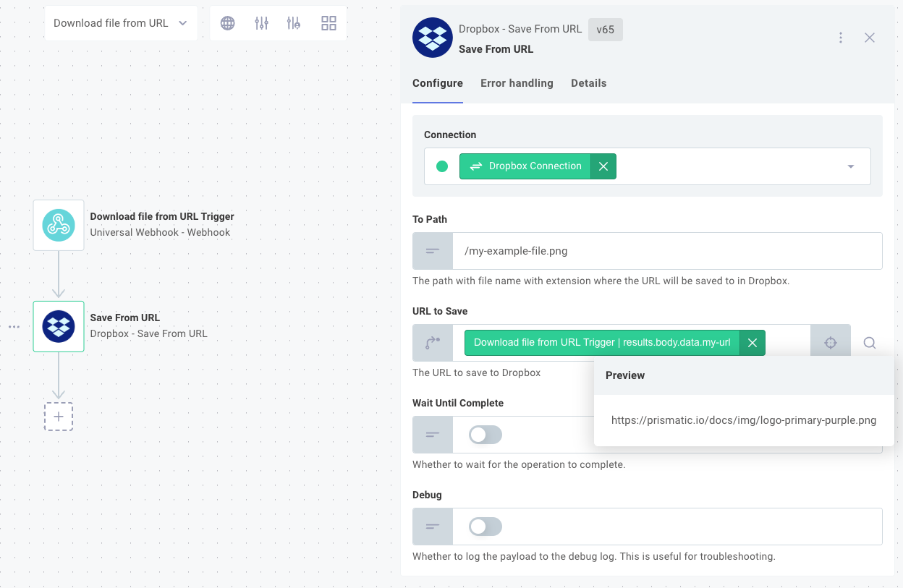The width and height of the screenshot is (903, 588).
Task: Switch to the Error handling tab
Action: pyautogui.click(x=517, y=83)
